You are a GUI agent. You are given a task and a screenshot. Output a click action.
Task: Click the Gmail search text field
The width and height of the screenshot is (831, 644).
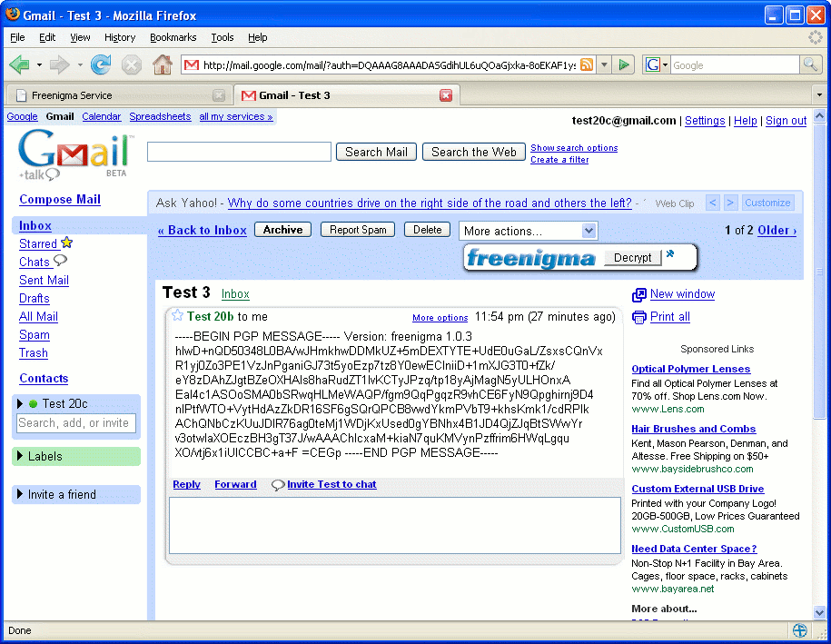coord(239,152)
